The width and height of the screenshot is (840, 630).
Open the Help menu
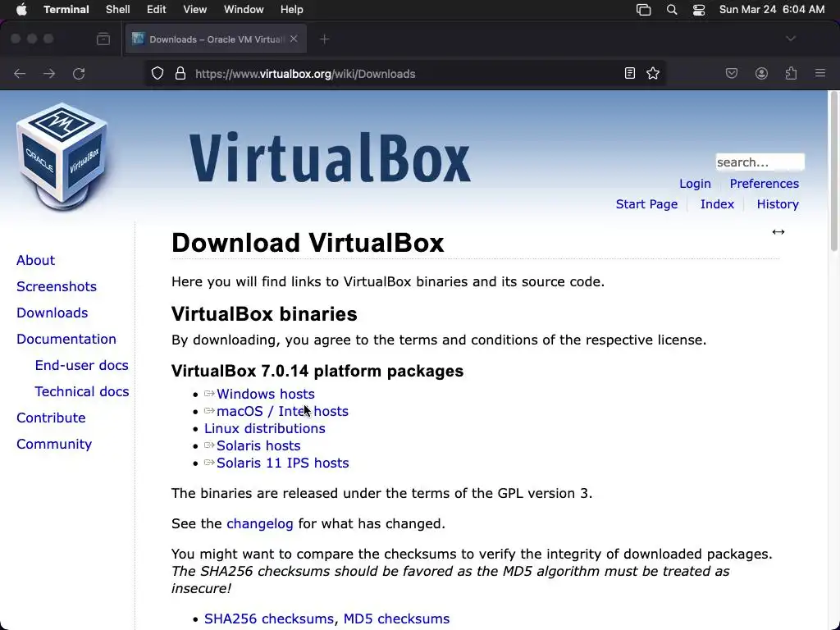[x=291, y=10]
